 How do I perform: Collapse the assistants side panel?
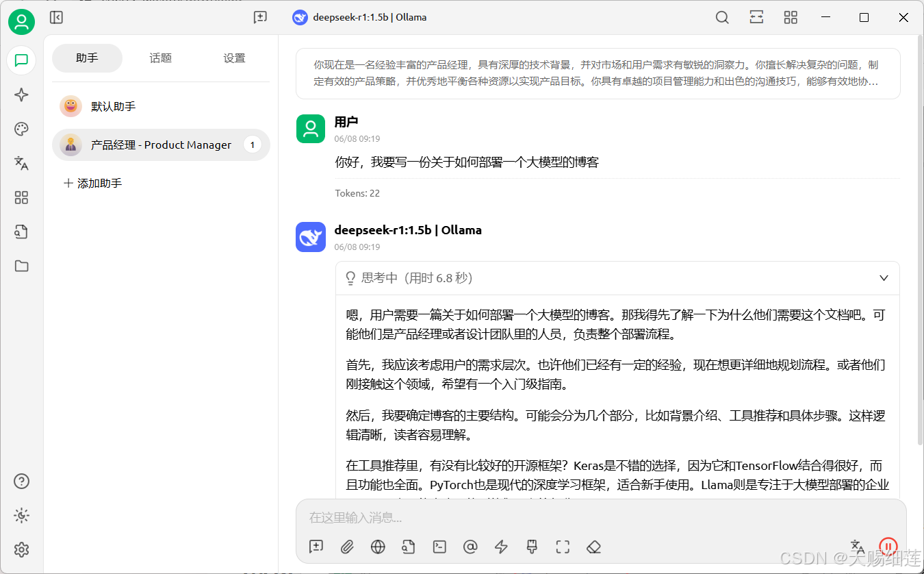pyautogui.click(x=56, y=18)
